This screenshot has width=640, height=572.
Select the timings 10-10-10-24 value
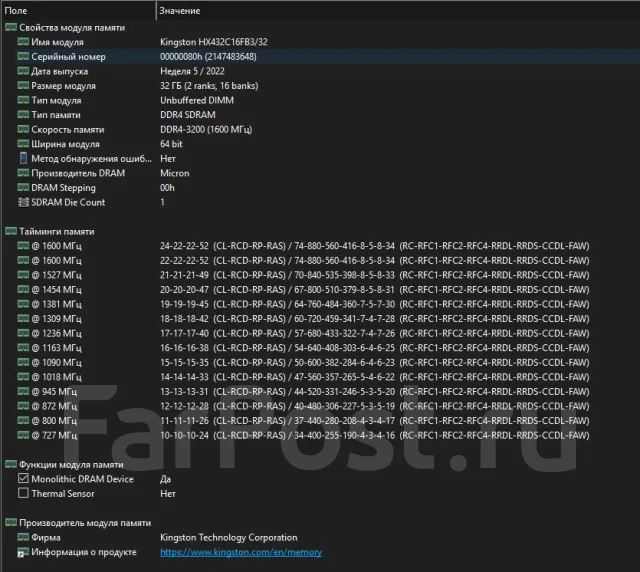pos(184,435)
